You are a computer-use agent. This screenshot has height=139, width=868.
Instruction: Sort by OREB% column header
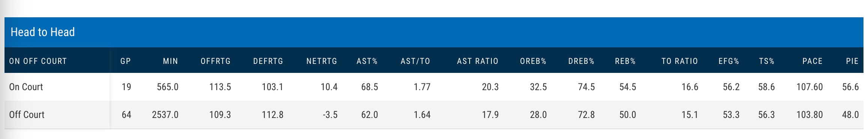coord(533,61)
